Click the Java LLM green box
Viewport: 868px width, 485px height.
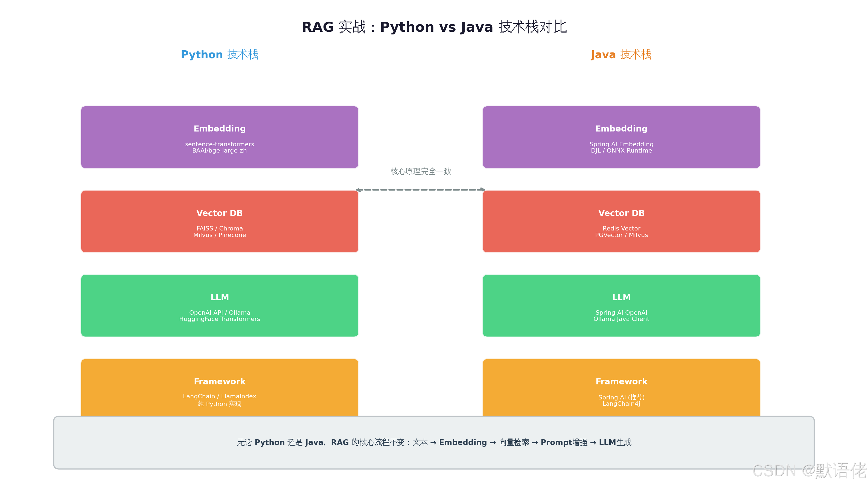pyautogui.click(x=621, y=305)
